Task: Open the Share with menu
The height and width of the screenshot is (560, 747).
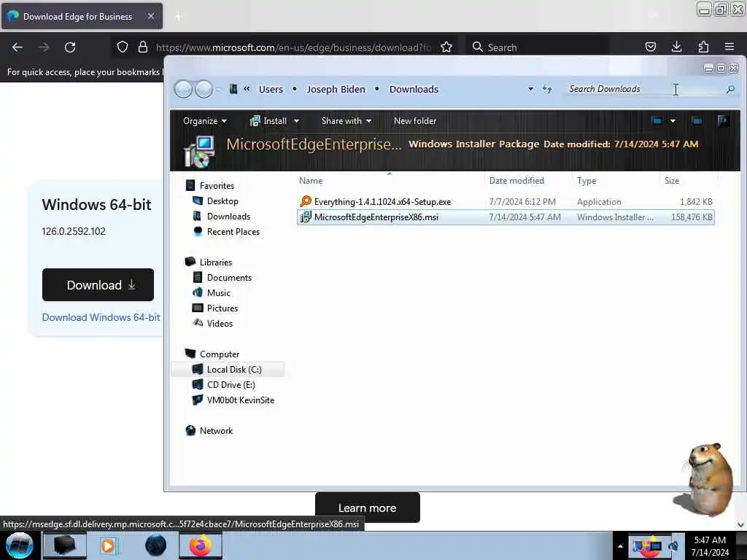Action: pos(346,121)
